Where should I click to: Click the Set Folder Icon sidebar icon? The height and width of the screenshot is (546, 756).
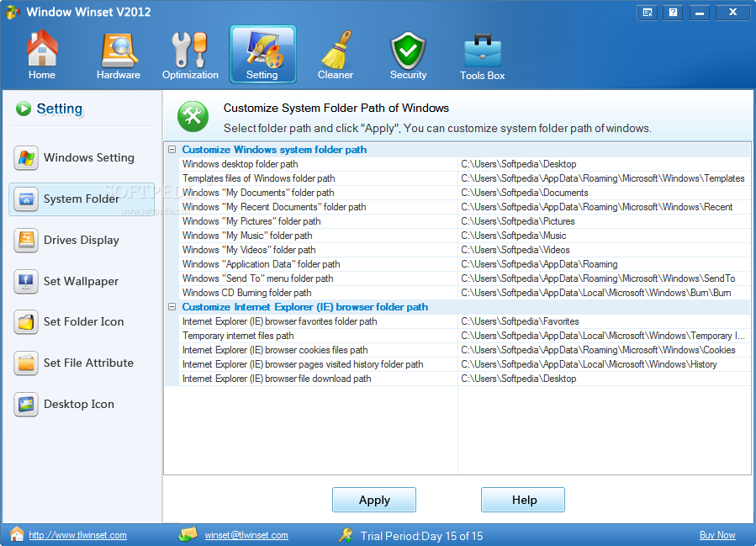[26, 321]
